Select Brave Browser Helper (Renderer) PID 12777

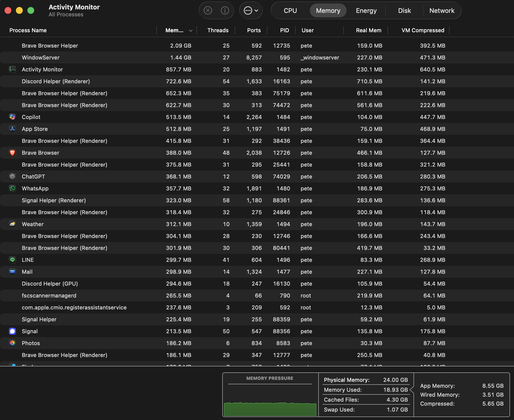[257, 355]
